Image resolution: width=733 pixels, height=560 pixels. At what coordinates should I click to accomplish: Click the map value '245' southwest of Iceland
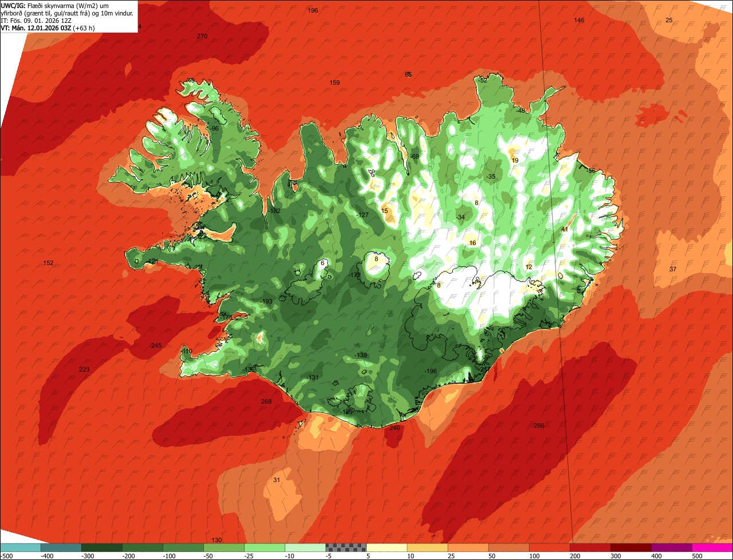156,346
